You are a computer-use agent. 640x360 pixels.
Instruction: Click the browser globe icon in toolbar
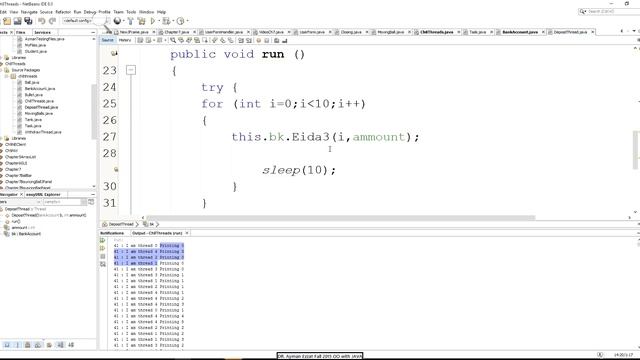117,21
